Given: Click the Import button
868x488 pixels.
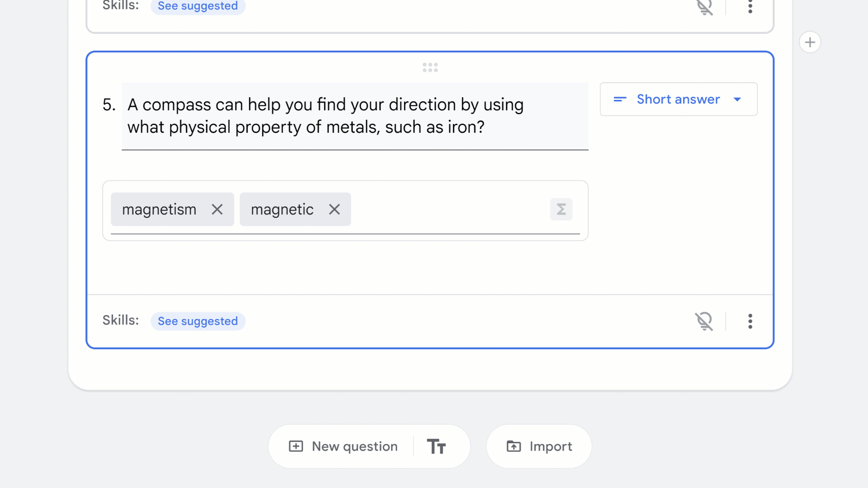Looking at the screenshot, I should tap(539, 446).
